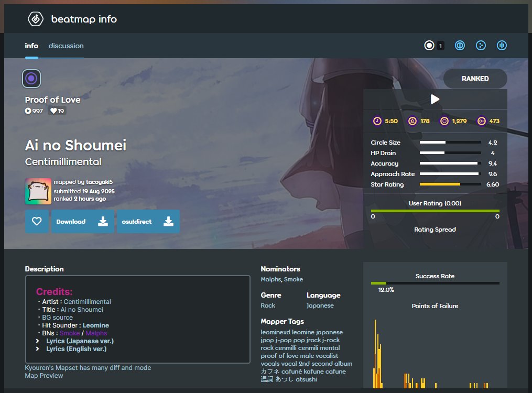Open the Ai no Shoumei title link
The height and width of the screenshot is (393, 532).
pyautogui.click(x=75, y=146)
